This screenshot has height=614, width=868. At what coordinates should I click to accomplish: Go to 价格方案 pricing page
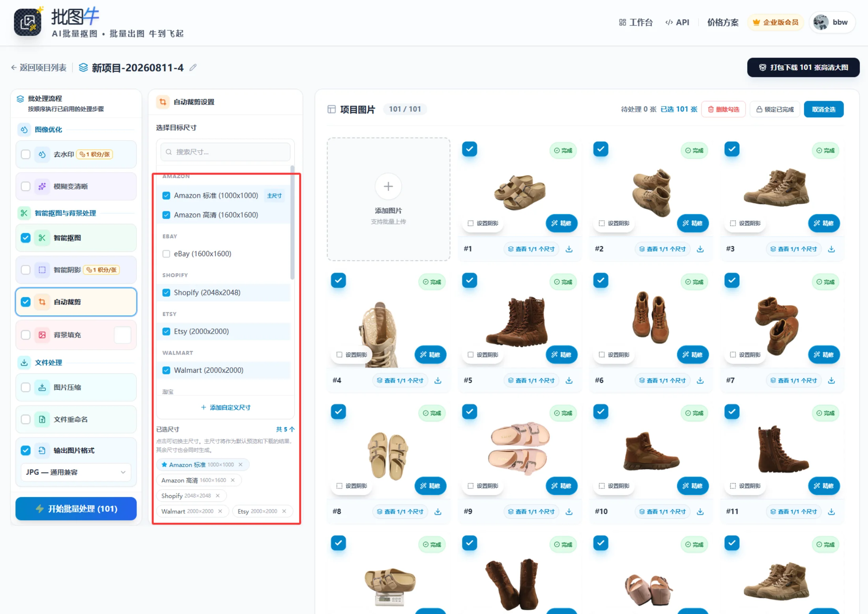[723, 23]
